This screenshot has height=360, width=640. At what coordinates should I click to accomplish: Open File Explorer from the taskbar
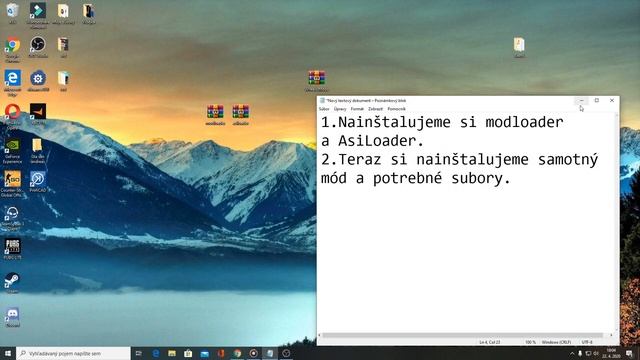tap(172, 353)
